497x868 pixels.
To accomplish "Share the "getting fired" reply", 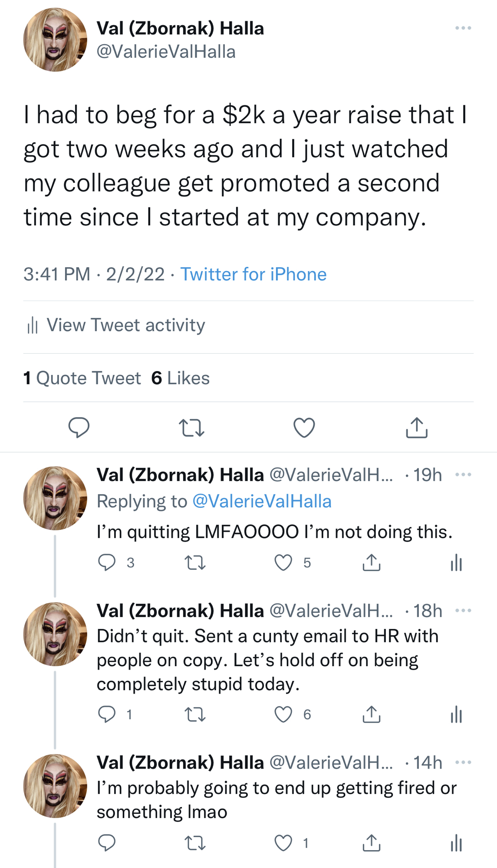I will tap(372, 843).
